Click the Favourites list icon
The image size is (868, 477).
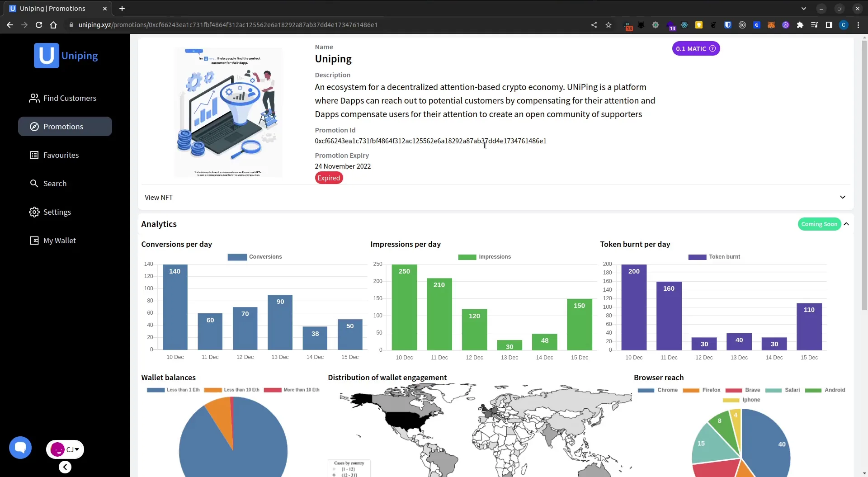34,155
